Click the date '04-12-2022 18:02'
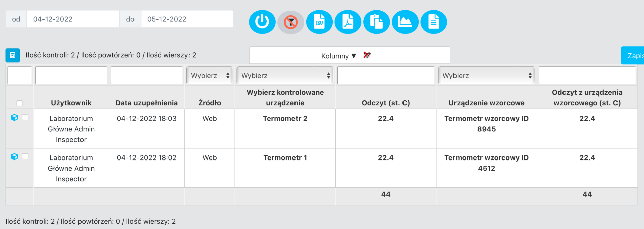 [147, 158]
